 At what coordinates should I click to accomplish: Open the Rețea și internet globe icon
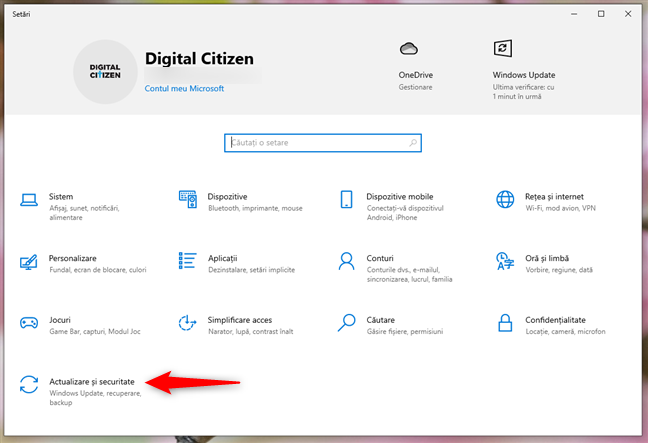point(505,199)
